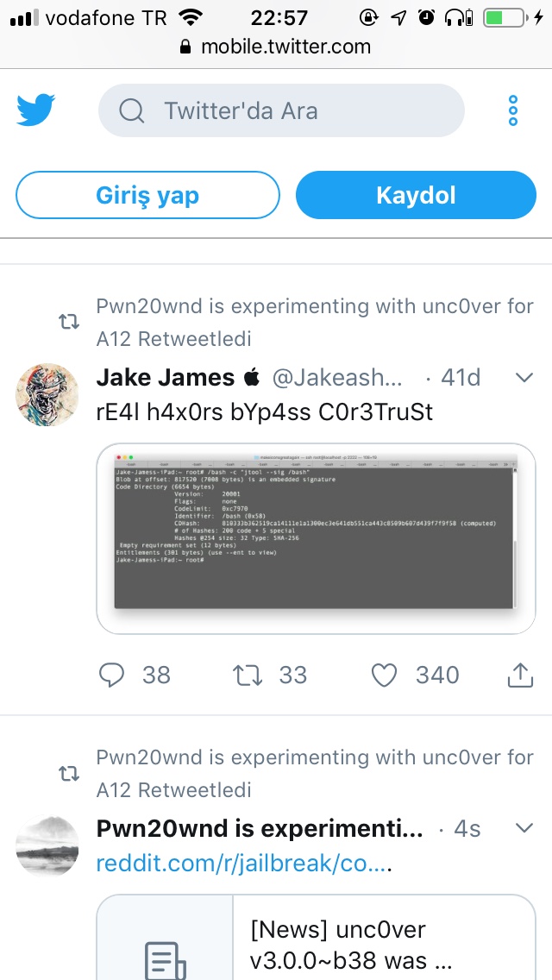Tap the search magnifier icon

click(x=131, y=110)
